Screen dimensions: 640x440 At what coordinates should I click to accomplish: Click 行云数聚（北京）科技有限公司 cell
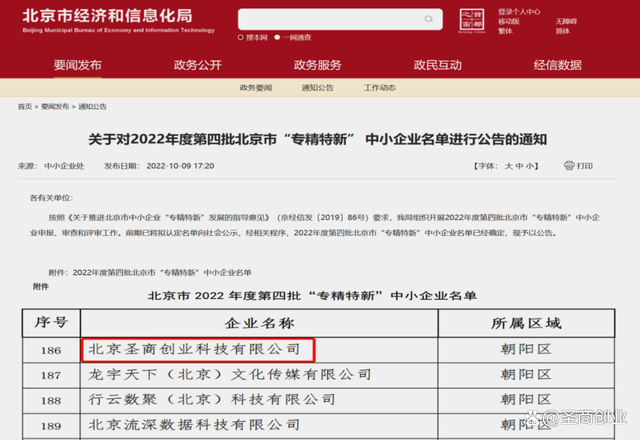(212, 399)
